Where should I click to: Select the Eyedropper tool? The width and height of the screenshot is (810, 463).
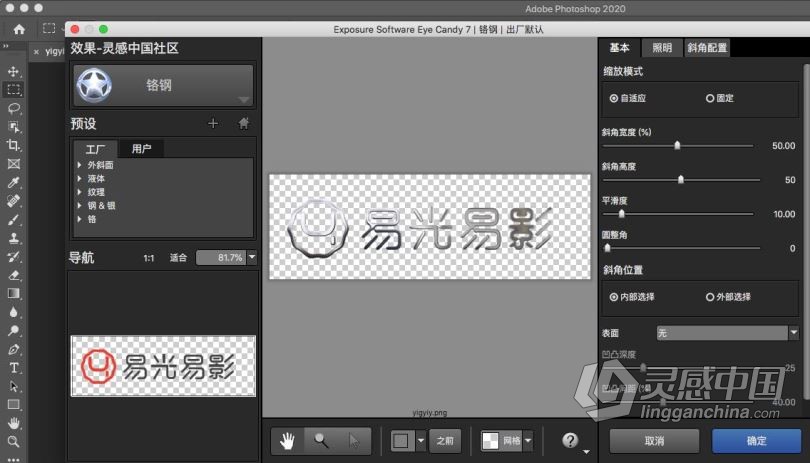pyautogui.click(x=13, y=182)
